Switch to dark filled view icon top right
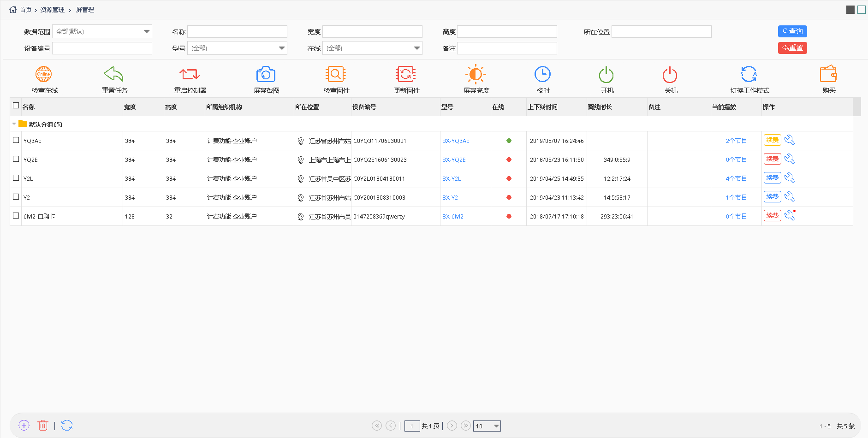Viewport: 868px width, 438px height. point(850,10)
